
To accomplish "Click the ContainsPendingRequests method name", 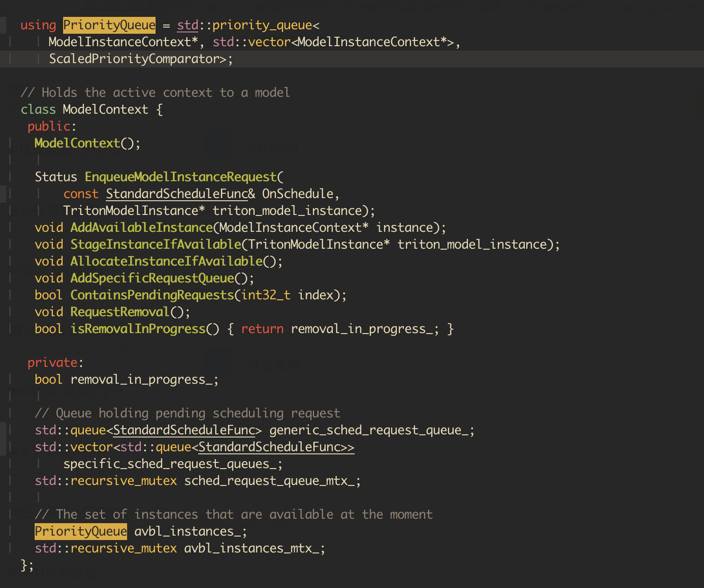I will pyautogui.click(x=152, y=295).
